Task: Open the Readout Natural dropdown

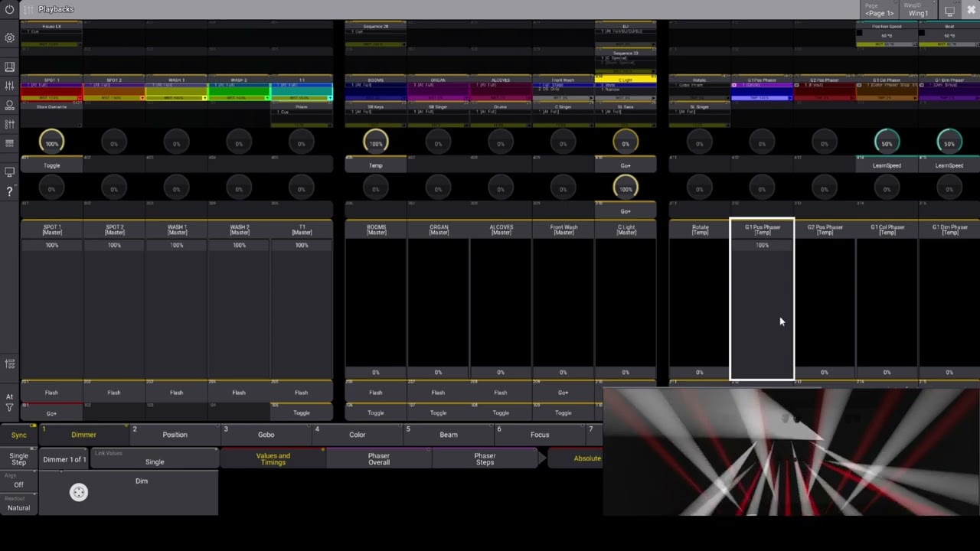Action: (x=19, y=504)
